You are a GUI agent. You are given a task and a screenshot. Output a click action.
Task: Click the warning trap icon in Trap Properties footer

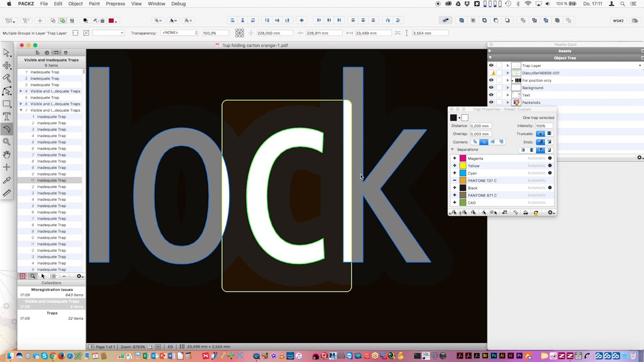(536, 213)
